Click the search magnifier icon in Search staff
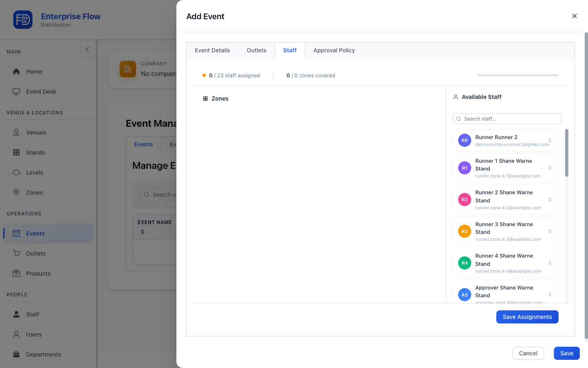 (459, 119)
